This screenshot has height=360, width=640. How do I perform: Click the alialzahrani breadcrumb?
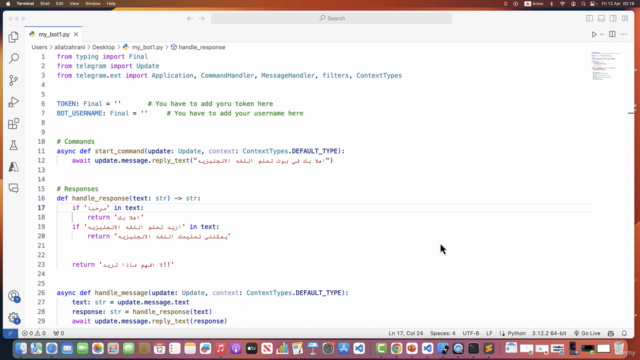click(x=70, y=47)
